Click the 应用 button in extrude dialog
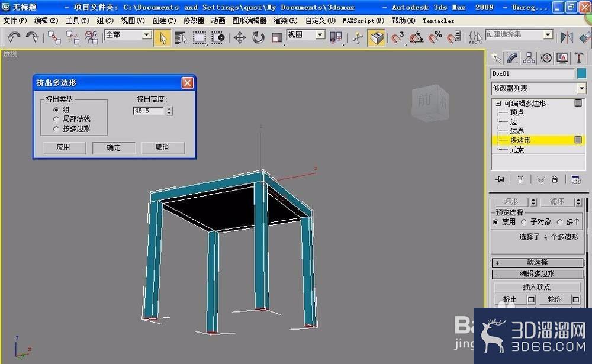The height and width of the screenshot is (364, 592). pyautogui.click(x=64, y=147)
